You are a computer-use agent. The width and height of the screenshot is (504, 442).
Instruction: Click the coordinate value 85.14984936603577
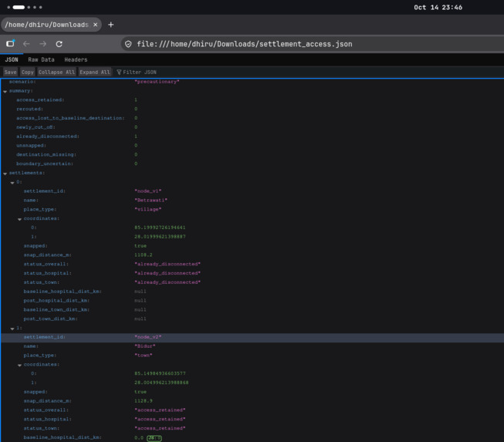click(x=160, y=373)
